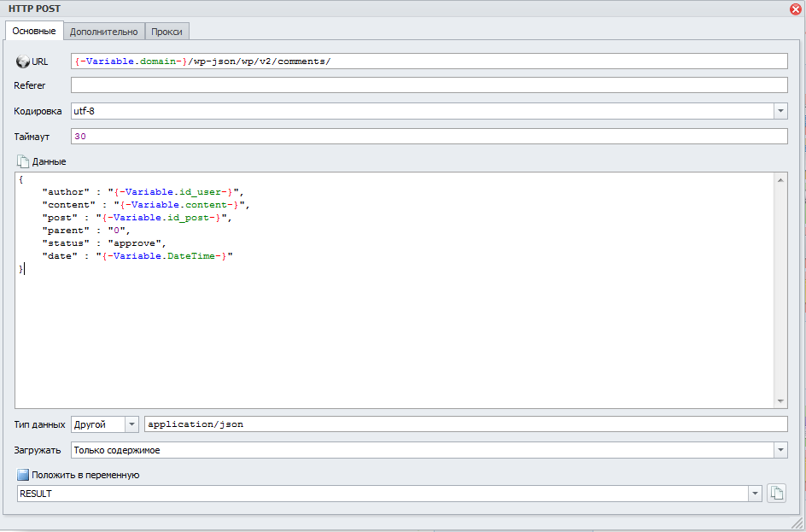
Task: Open the Тип данных Другой dropdown
Action: point(131,424)
